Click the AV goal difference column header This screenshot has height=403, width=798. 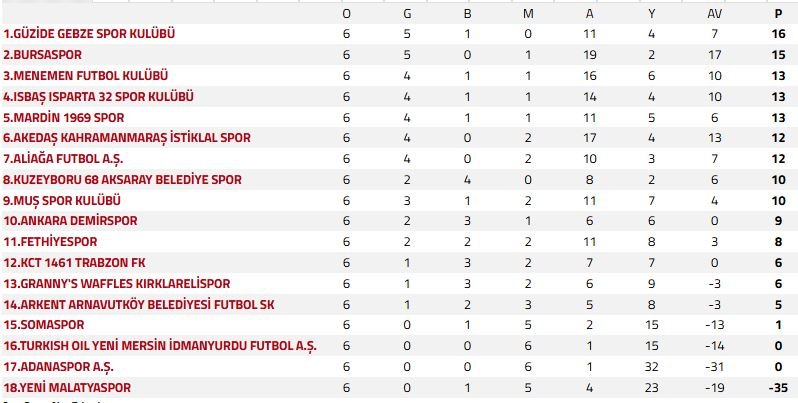click(x=714, y=14)
